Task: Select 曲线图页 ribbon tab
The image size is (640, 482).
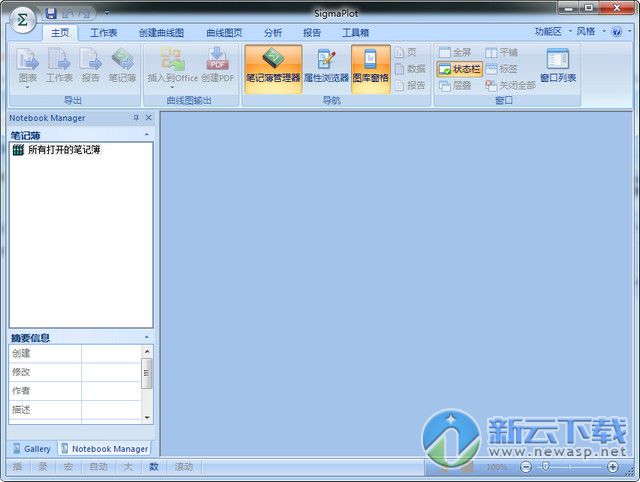Action: (224, 33)
